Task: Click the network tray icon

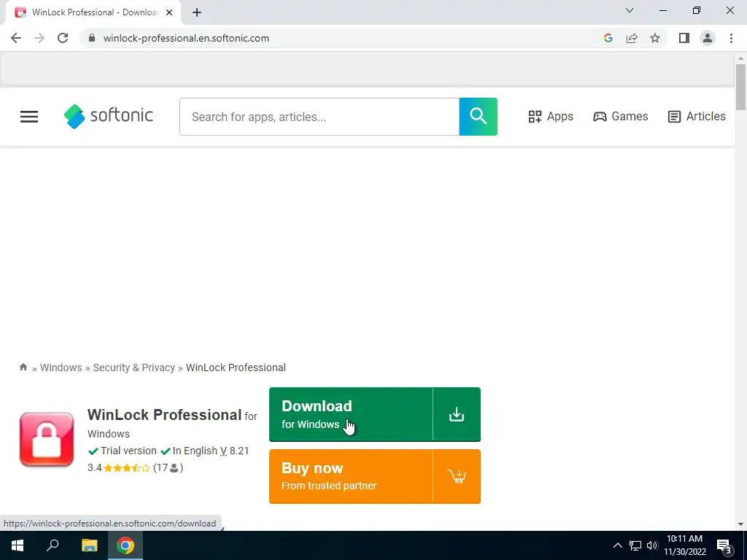Action: tap(635, 545)
